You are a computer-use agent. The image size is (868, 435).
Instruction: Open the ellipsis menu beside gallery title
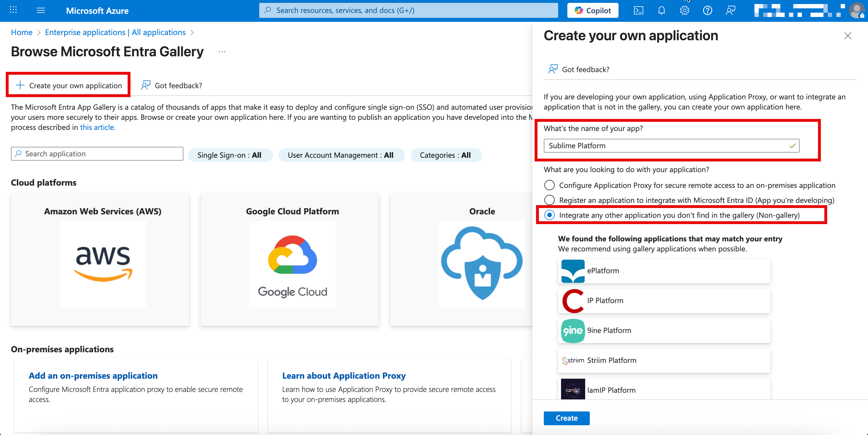tap(222, 52)
